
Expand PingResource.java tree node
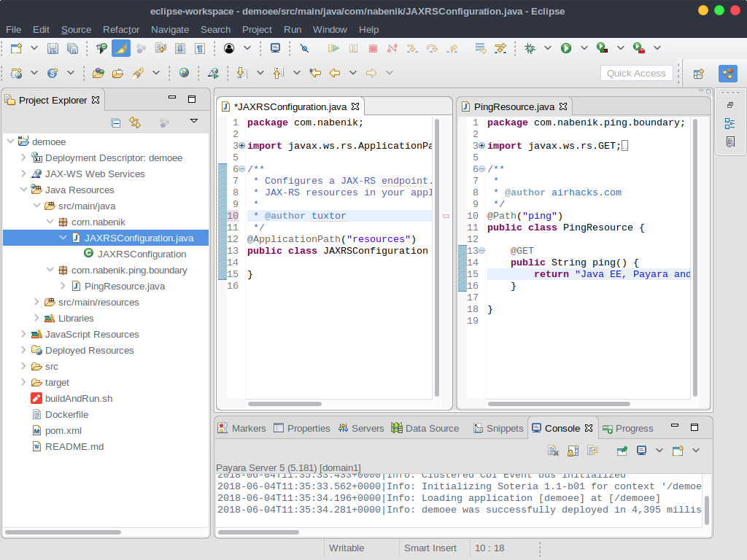tap(63, 286)
